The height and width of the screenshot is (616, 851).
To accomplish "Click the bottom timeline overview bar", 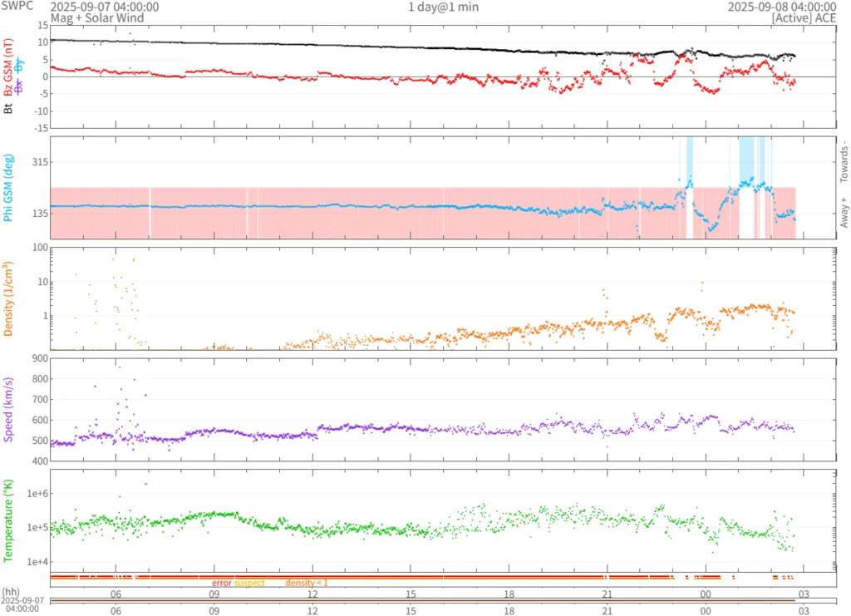I will tap(422, 601).
